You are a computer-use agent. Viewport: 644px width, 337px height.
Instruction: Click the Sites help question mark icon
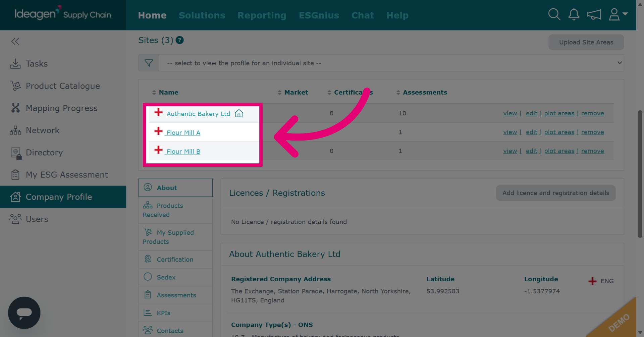tap(180, 40)
